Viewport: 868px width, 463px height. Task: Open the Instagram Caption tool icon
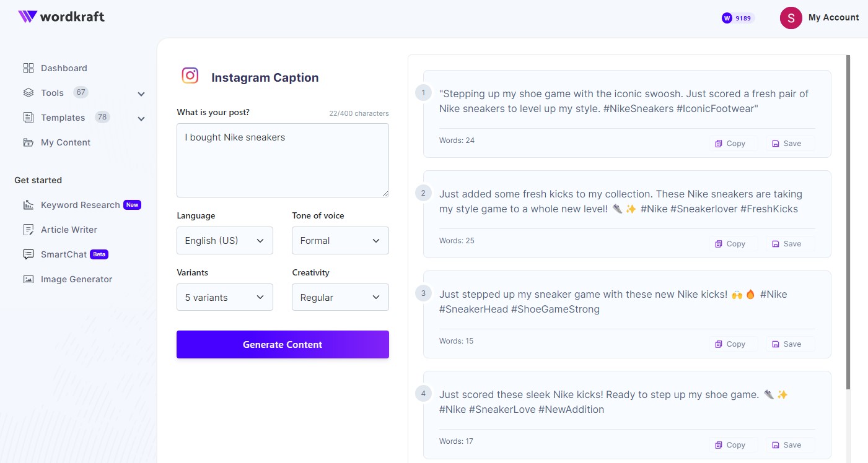pyautogui.click(x=190, y=76)
